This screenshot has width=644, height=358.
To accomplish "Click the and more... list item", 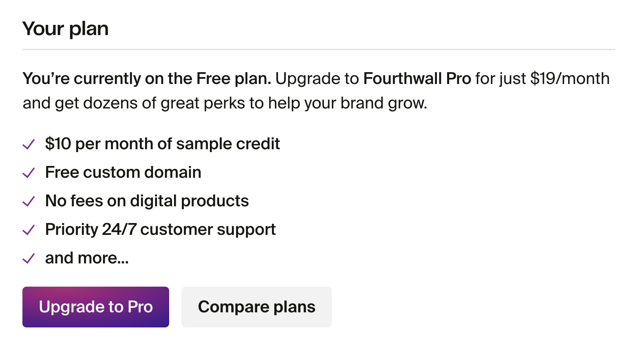I will coord(86,258).
